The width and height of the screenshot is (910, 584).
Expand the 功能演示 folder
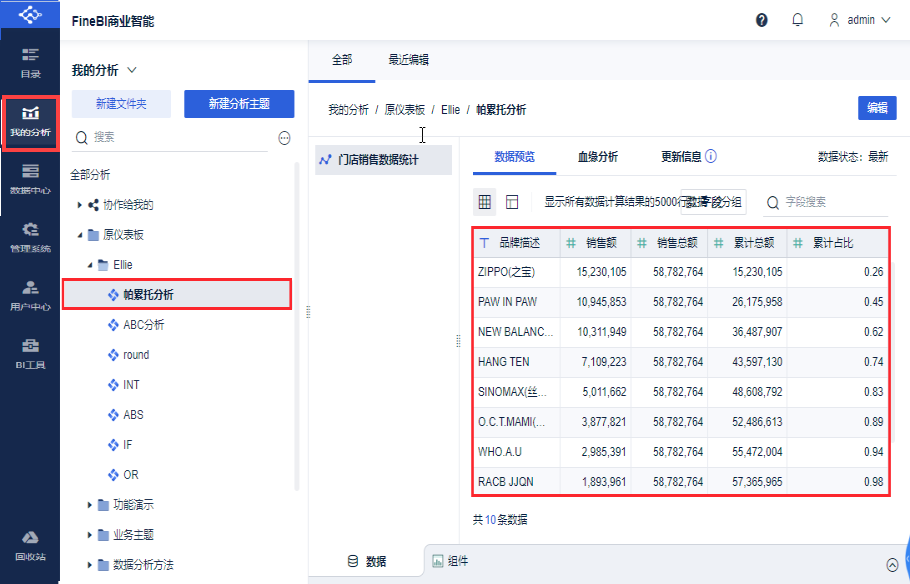[x=89, y=505]
